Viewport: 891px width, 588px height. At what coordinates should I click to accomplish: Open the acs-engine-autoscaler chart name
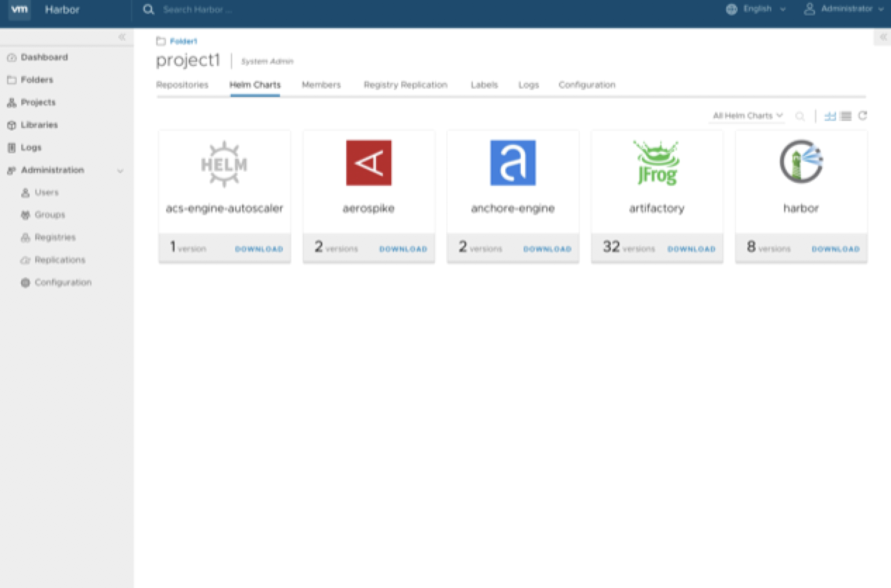(x=225, y=209)
